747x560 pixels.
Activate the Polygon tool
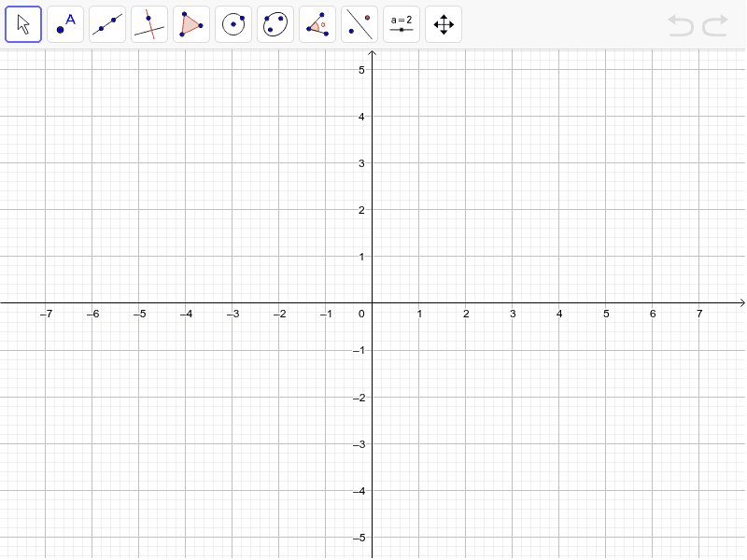tap(191, 23)
